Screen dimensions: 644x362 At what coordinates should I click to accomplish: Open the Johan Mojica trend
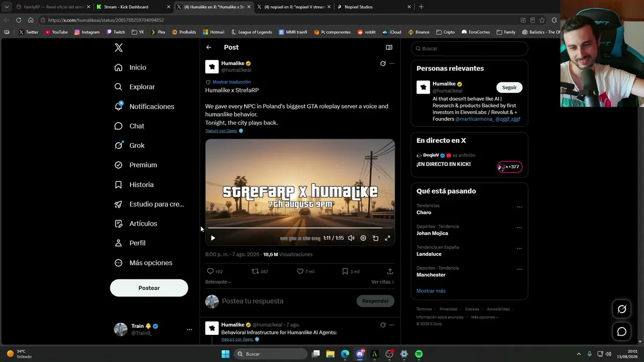click(432, 233)
